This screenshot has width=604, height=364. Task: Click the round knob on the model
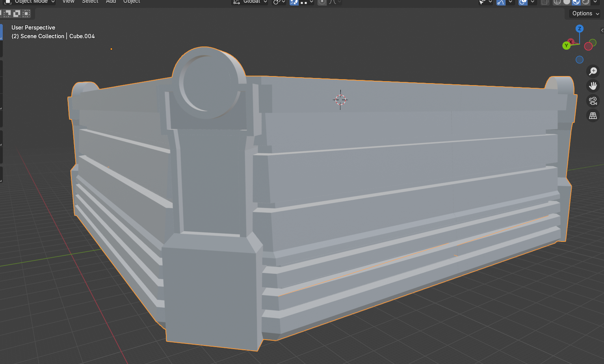click(x=207, y=84)
